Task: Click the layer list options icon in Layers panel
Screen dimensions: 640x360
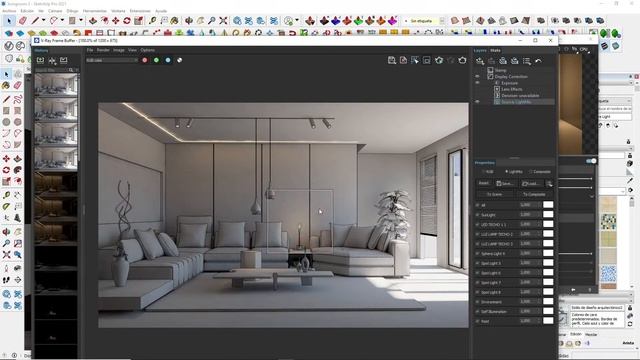Action: tap(527, 61)
